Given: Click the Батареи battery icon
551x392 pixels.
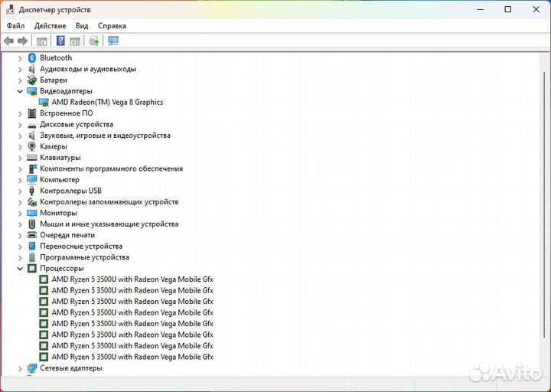Looking at the screenshot, I should coord(32,80).
